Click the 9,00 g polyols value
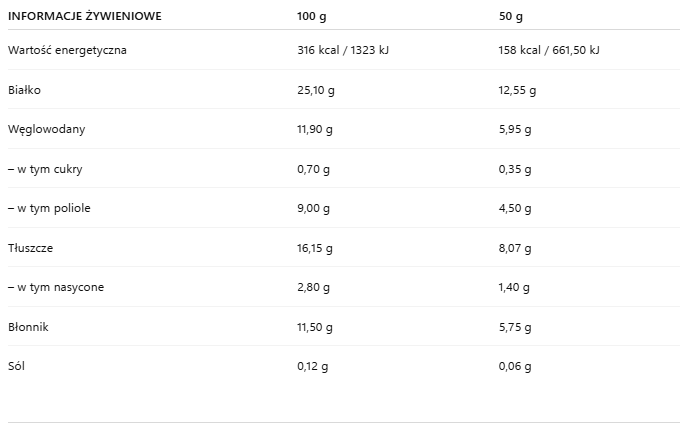 click(313, 208)
